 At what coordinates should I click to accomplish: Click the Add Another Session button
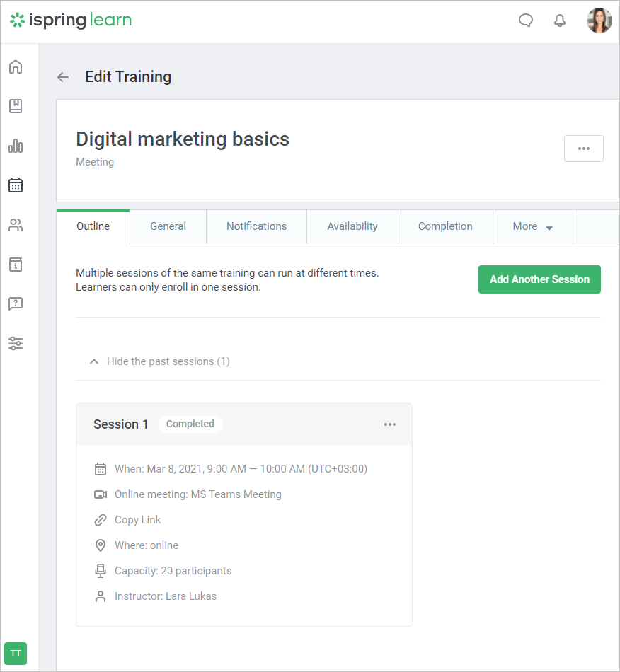[x=539, y=279]
